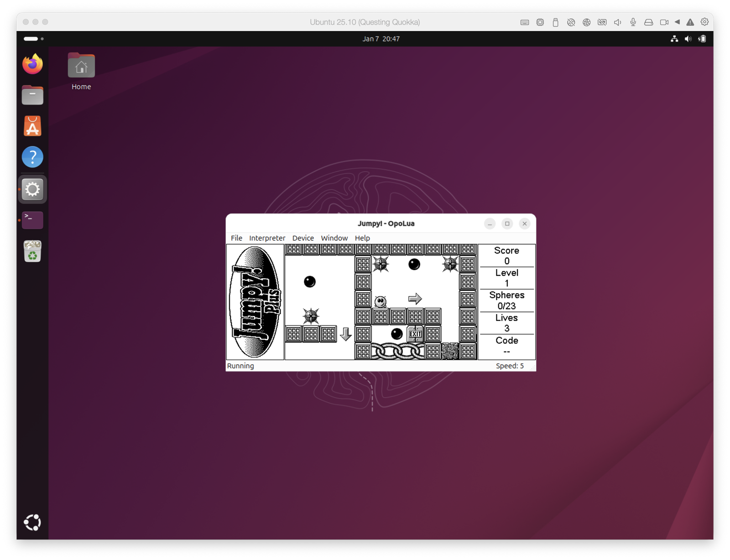Click the Jumpy! Plus logo
Viewport: 730px width, 560px height.
[255, 302]
